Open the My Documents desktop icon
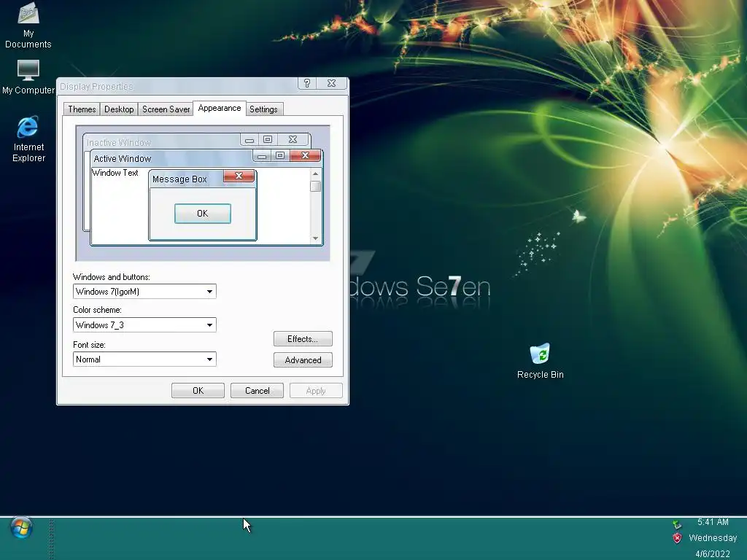 (x=28, y=25)
